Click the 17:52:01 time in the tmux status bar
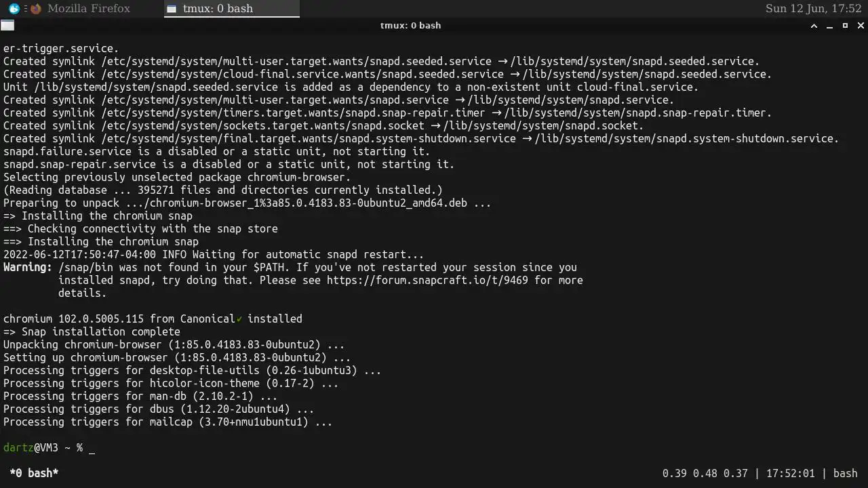Screen dimensions: 868x488 pyautogui.click(x=784, y=473)
